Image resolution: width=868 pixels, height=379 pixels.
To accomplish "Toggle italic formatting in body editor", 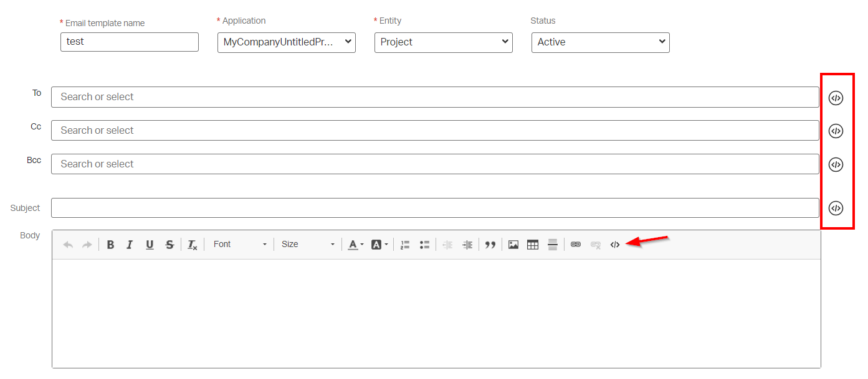I will pyautogui.click(x=130, y=245).
